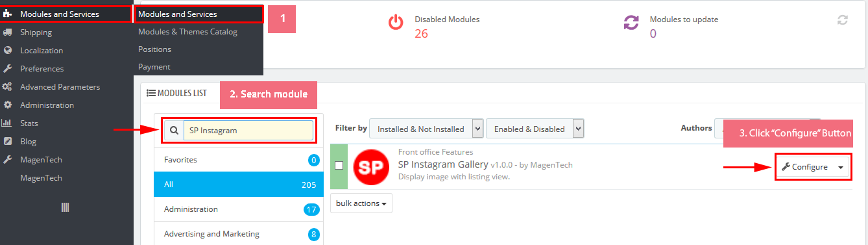Open the arrow next to Configure
The image size is (868, 245).
[x=841, y=167]
